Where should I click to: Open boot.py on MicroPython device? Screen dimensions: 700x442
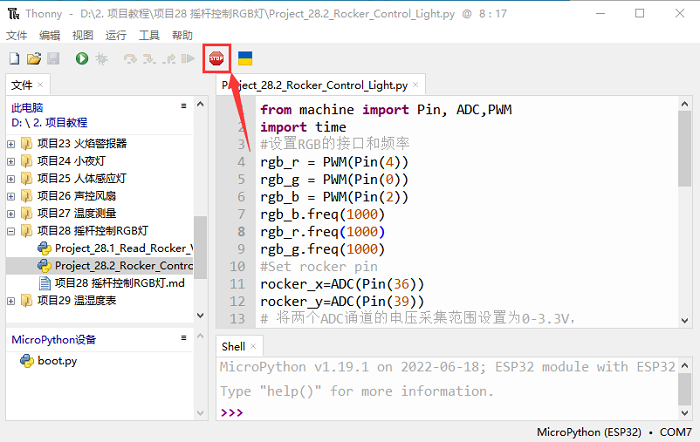(x=56, y=360)
